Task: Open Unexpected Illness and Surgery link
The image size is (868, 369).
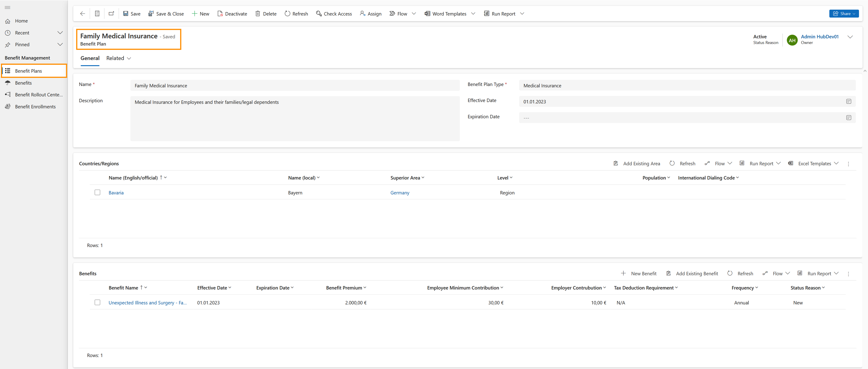Action: (x=147, y=303)
